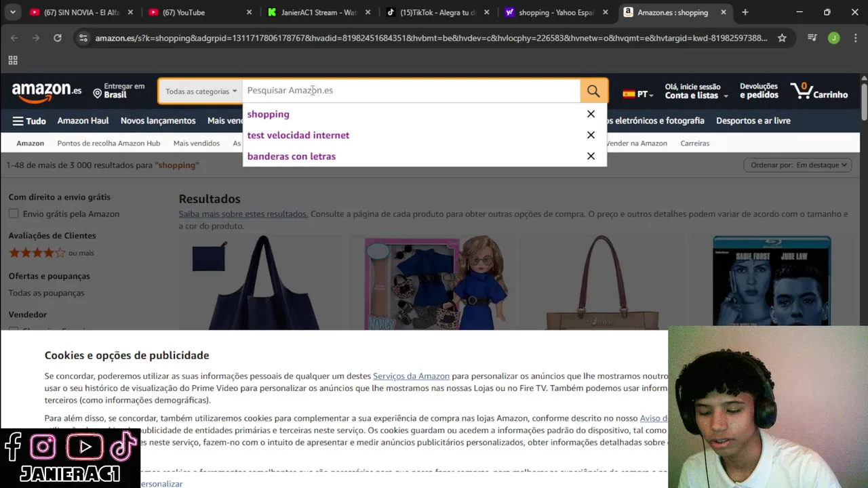Image resolution: width=868 pixels, height=488 pixels.
Task: Open the Nancy doll product image
Action: [x=433, y=283]
